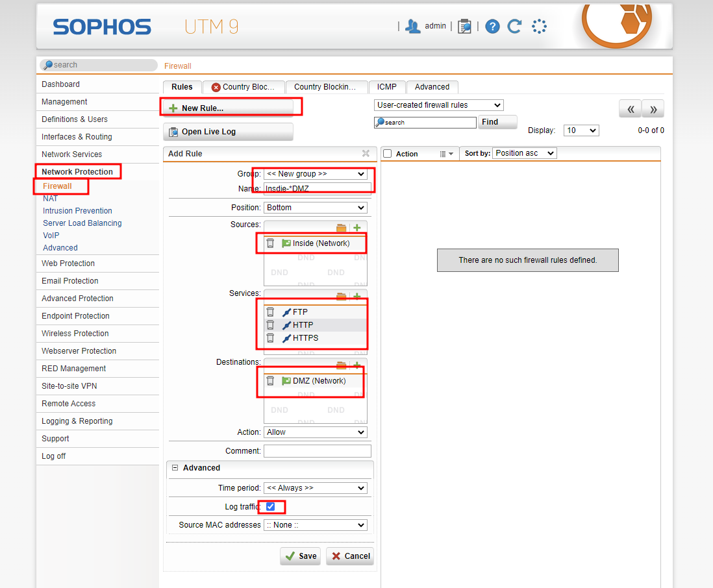The image size is (713, 588).
Task: Open the Action list menu icon
Action: pos(446,154)
